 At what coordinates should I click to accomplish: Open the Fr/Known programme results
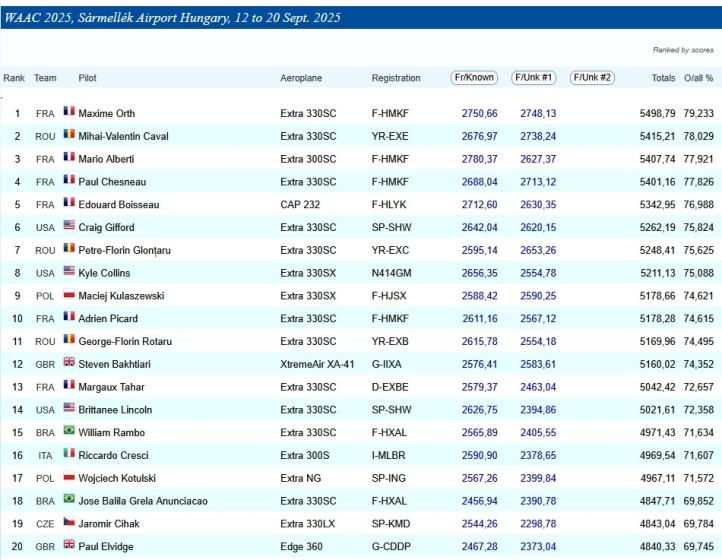(474, 78)
